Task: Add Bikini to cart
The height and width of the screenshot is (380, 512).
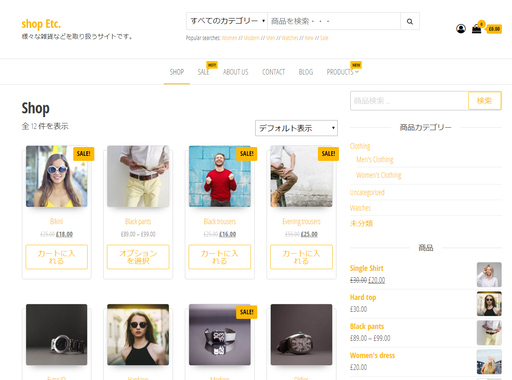Action: [x=57, y=257]
